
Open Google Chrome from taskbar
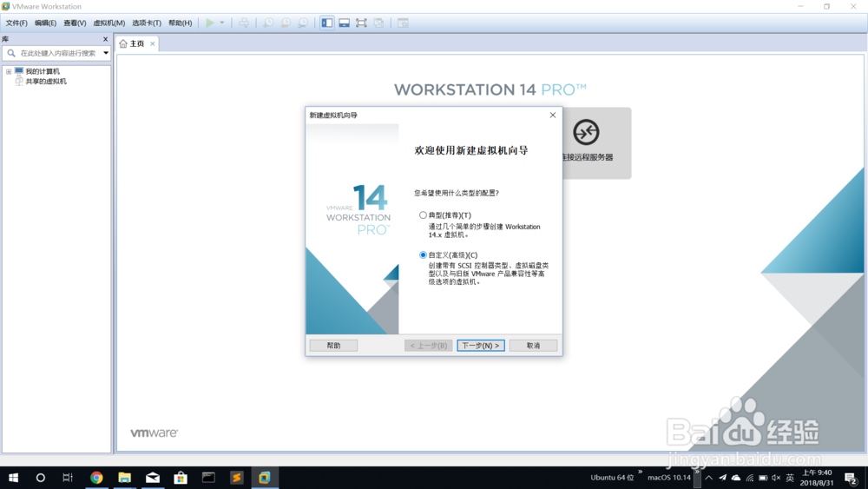pos(96,478)
